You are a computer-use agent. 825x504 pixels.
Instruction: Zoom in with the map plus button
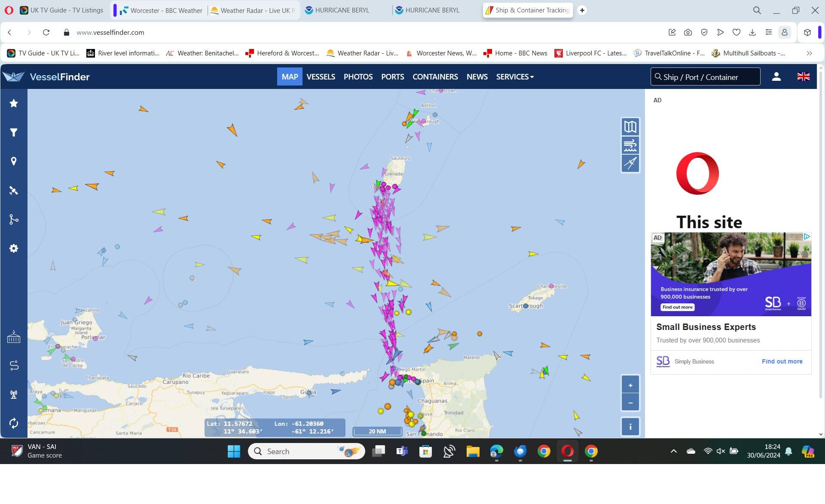(630, 385)
